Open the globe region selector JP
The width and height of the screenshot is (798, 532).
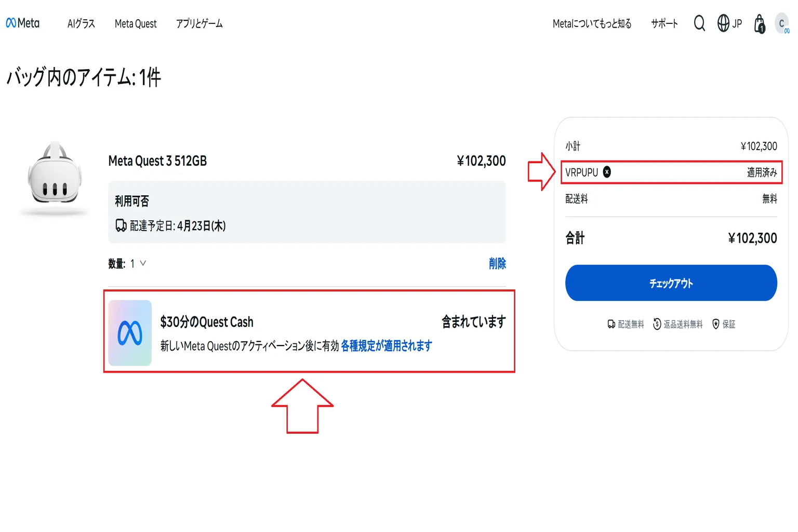coord(729,23)
